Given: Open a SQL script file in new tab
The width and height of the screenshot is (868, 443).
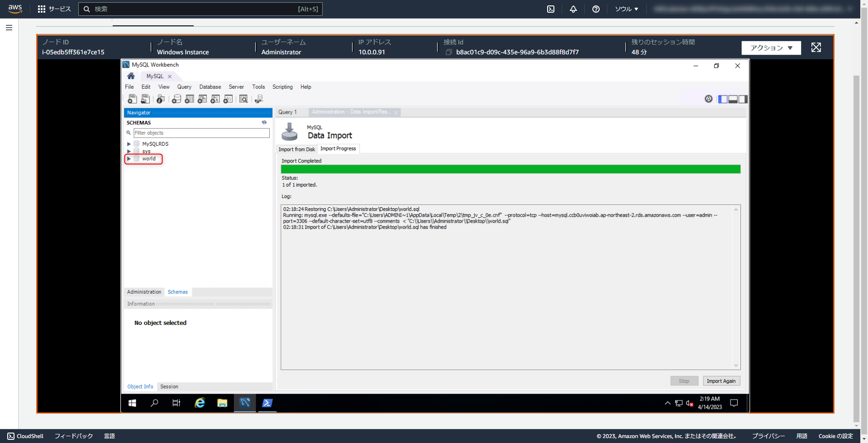Looking at the screenshot, I should click(145, 99).
